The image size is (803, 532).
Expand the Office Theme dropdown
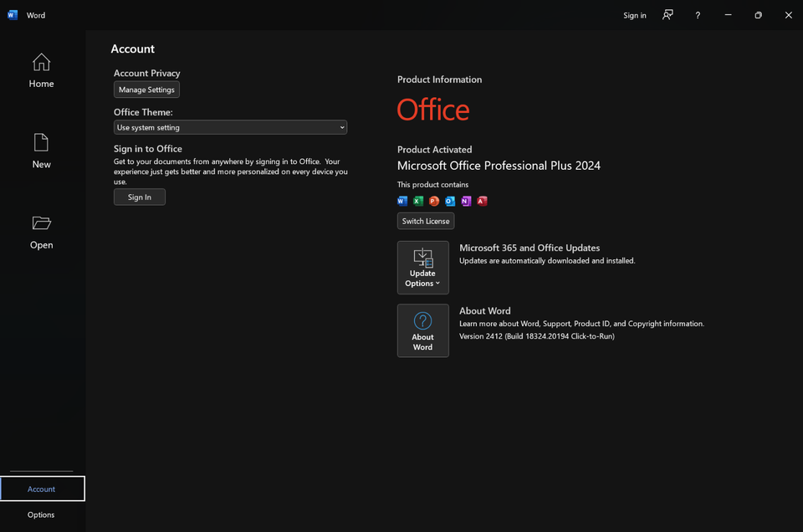coord(230,127)
